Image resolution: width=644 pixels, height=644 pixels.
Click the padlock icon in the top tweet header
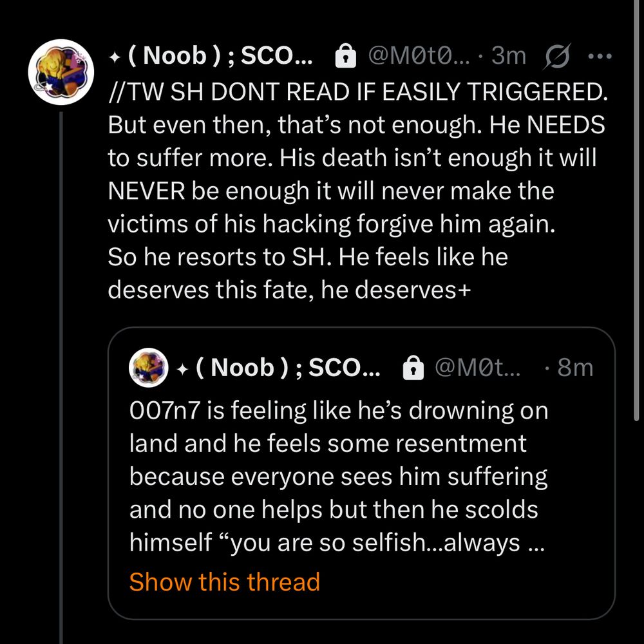346,57
